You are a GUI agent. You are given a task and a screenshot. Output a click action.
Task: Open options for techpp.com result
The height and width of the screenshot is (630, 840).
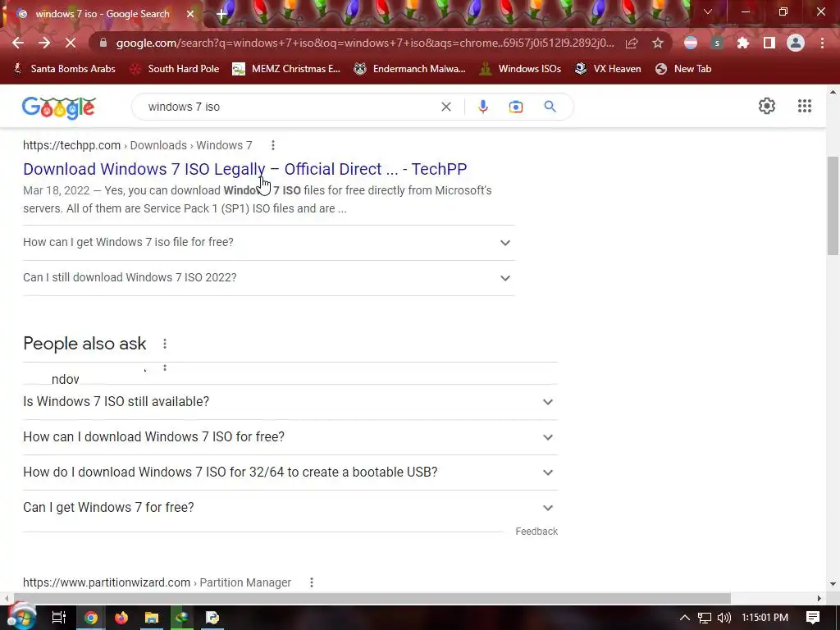click(272, 145)
